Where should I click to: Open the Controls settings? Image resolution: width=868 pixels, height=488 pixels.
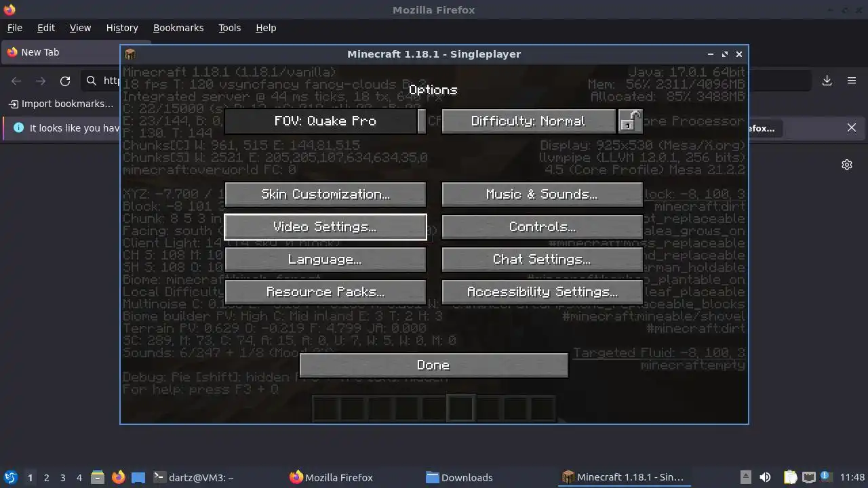[542, 227]
